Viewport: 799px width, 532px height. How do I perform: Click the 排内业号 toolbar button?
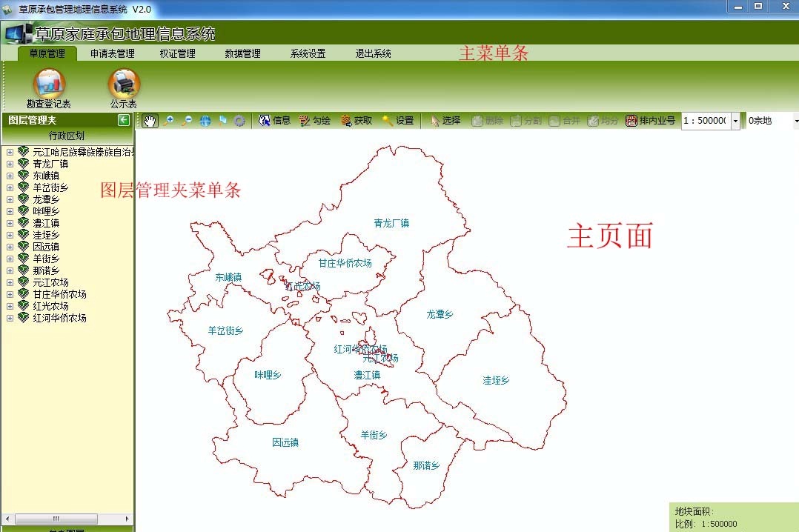(x=650, y=121)
